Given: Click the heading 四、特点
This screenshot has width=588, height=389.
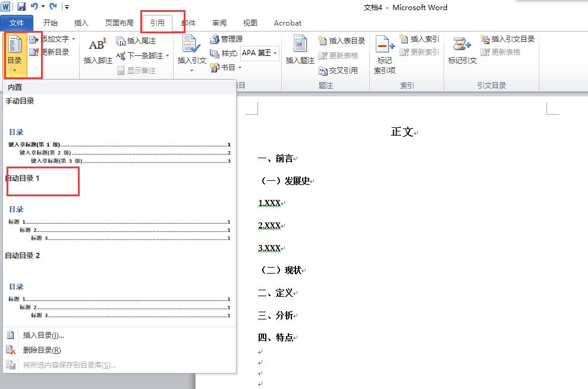Looking at the screenshot, I should pyautogui.click(x=275, y=337).
